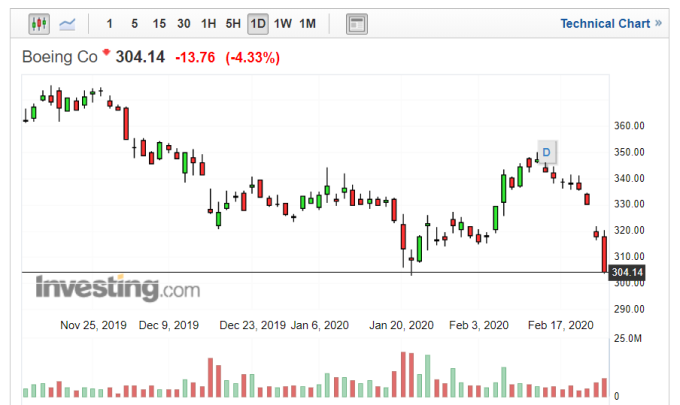680x405 pixels.
Task: Click the 304.14 price value in header
Action: [x=140, y=57]
